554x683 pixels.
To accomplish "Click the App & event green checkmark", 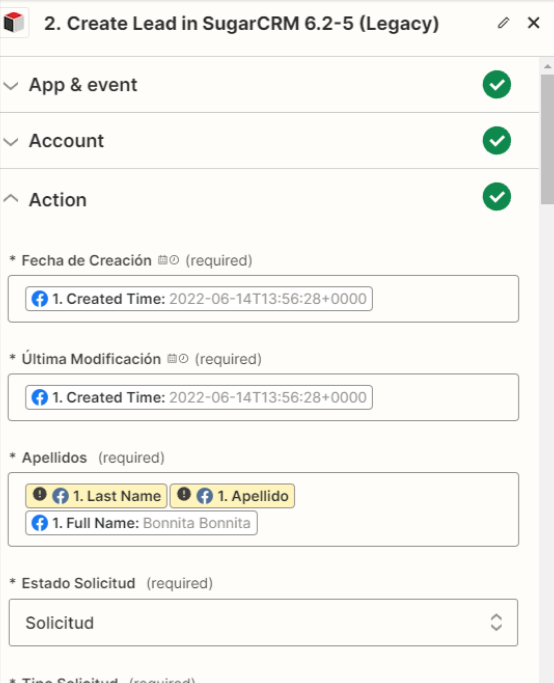I will (497, 85).
